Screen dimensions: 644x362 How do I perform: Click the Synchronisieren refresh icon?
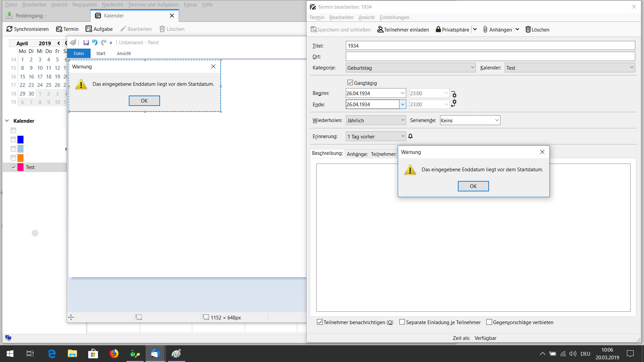pos(9,29)
